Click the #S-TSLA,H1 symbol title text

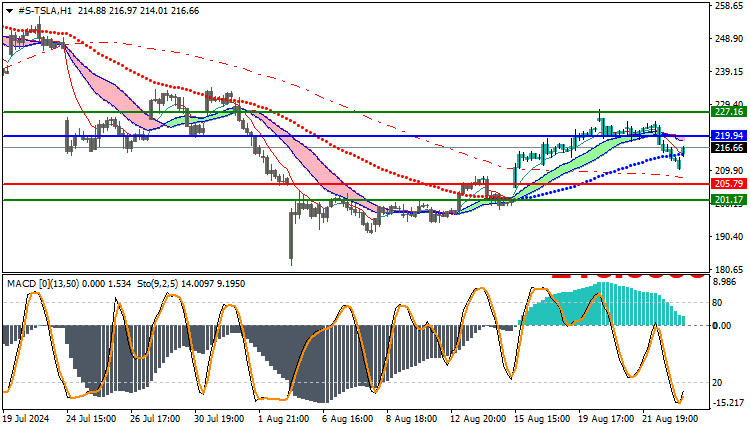[x=44, y=11]
